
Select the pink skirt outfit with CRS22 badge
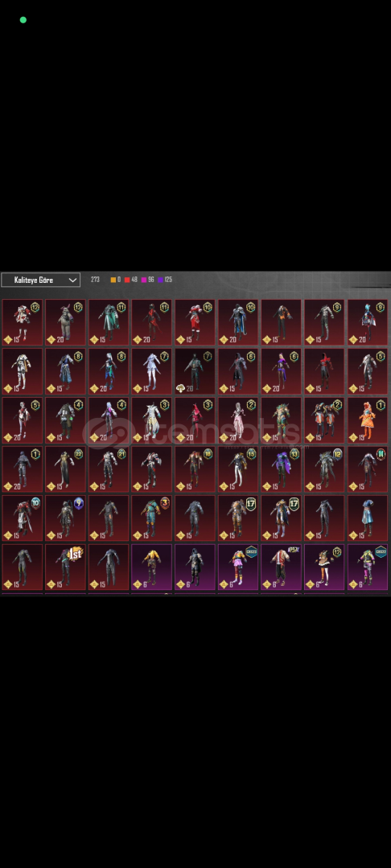tap(238, 567)
